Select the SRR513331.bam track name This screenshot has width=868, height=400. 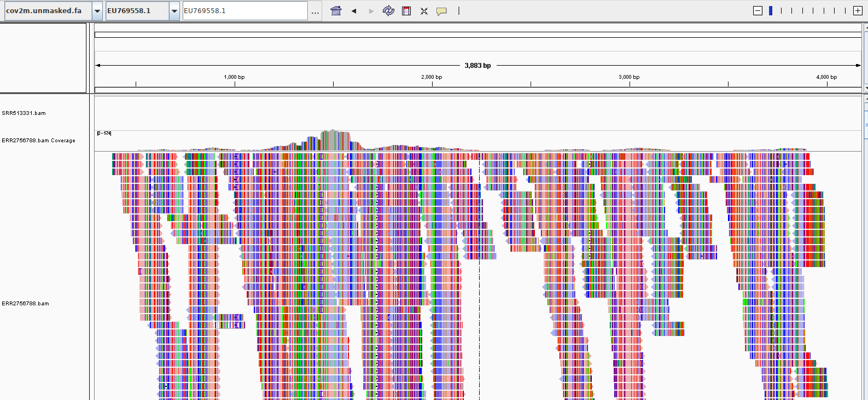tap(24, 113)
